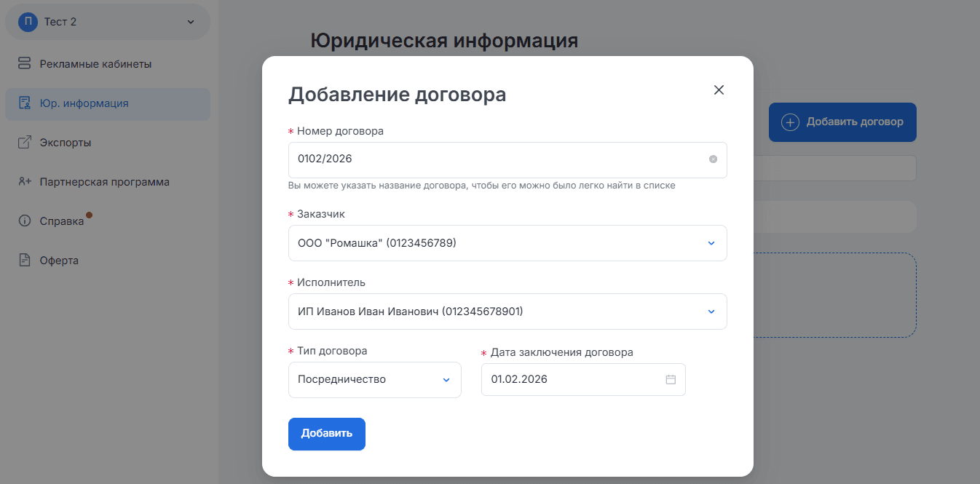Viewport: 980px width, 484px height.
Task: Click the Юр. информация document icon
Action: pos(25,103)
